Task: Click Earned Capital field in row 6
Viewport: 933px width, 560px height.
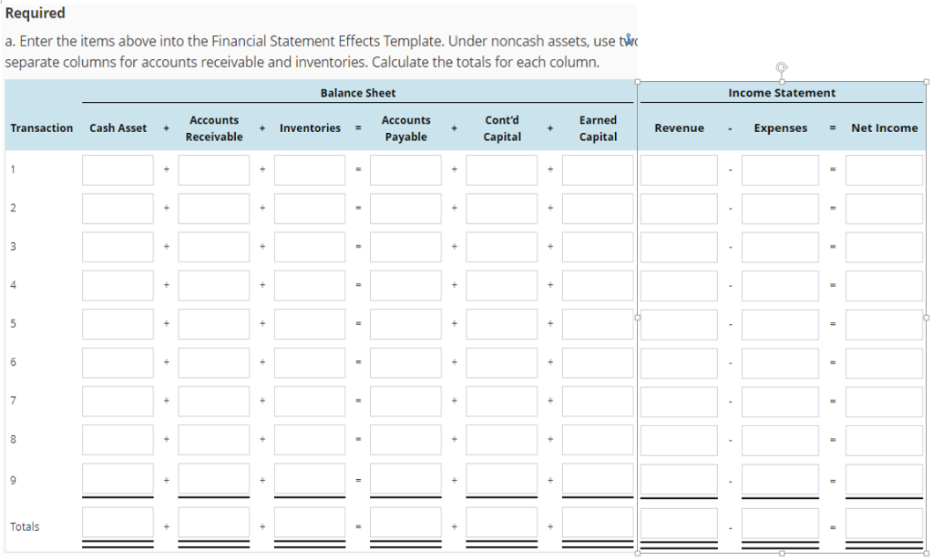Action: (598, 362)
